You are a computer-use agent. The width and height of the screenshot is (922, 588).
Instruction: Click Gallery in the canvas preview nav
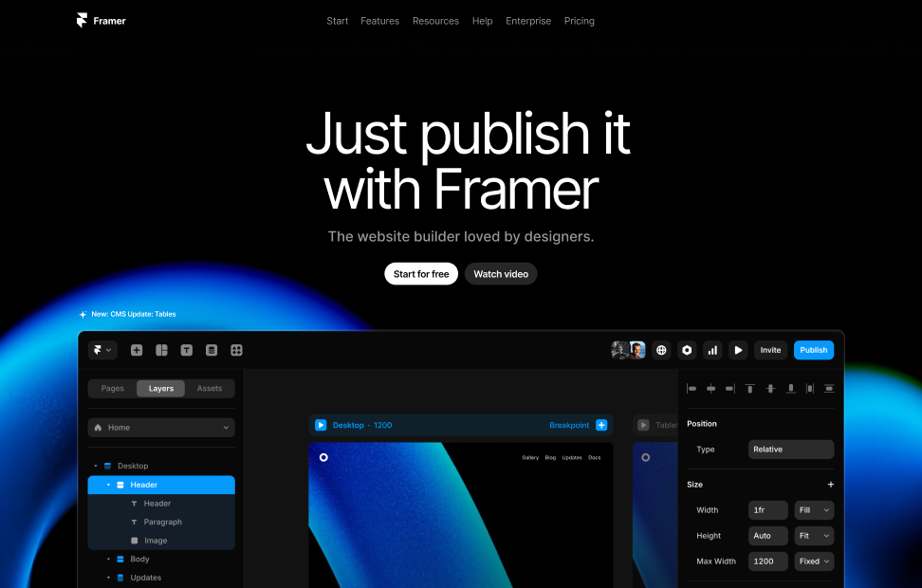click(530, 457)
